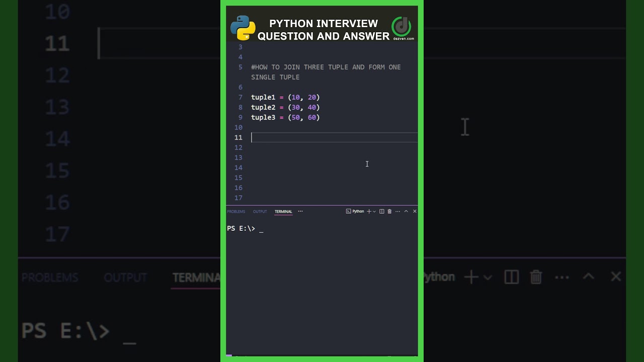The width and height of the screenshot is (644, 362).
Task: Click the tuple1 assignment line
Action: [285, 98]
